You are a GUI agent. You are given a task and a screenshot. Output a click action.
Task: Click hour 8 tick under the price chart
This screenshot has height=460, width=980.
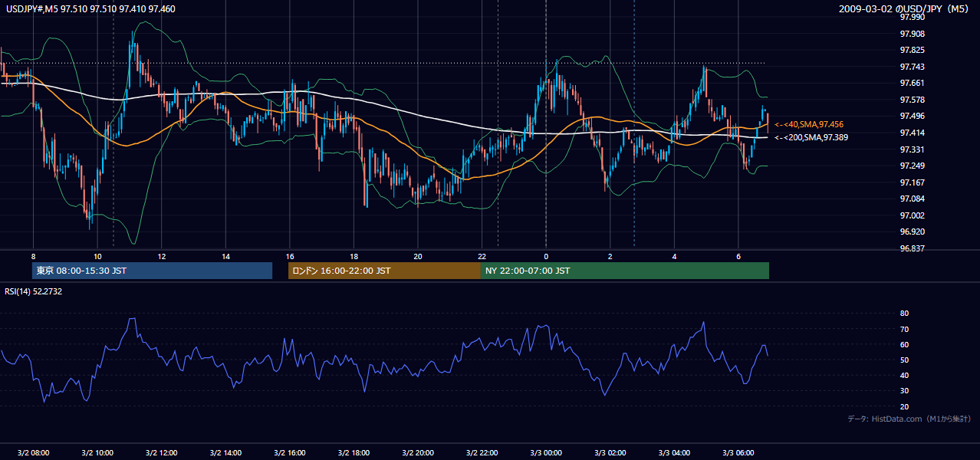coord(33,256)
